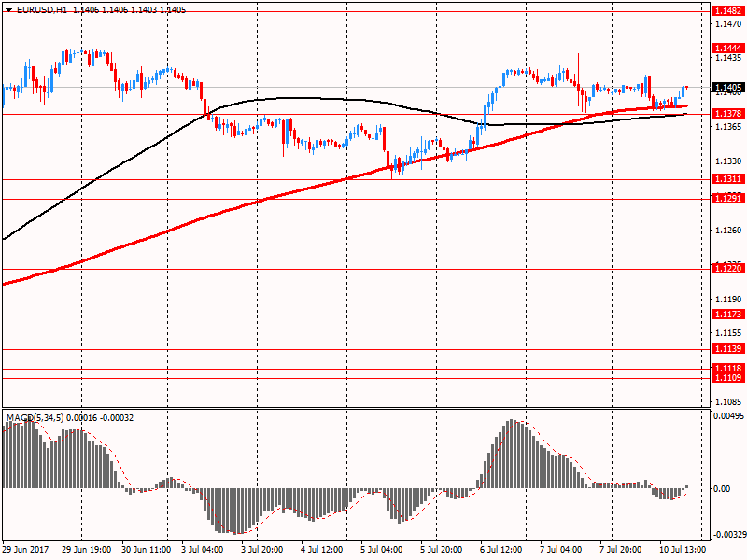Screen dimensions: 747x560
Task: Click the 1.1173 red level label
Action: pyautogui.click(x=728, y=315)
